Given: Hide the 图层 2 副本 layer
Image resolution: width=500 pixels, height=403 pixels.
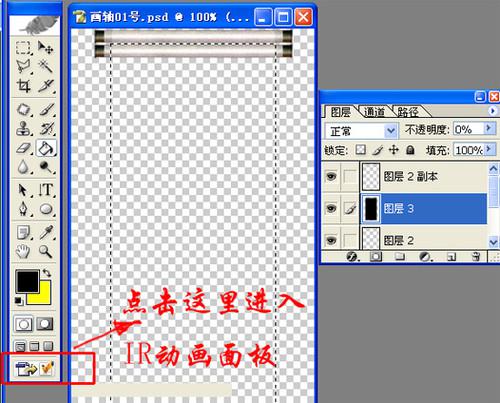Looking at the screenshot, I should pyautogui.click(x=331, y=176).
